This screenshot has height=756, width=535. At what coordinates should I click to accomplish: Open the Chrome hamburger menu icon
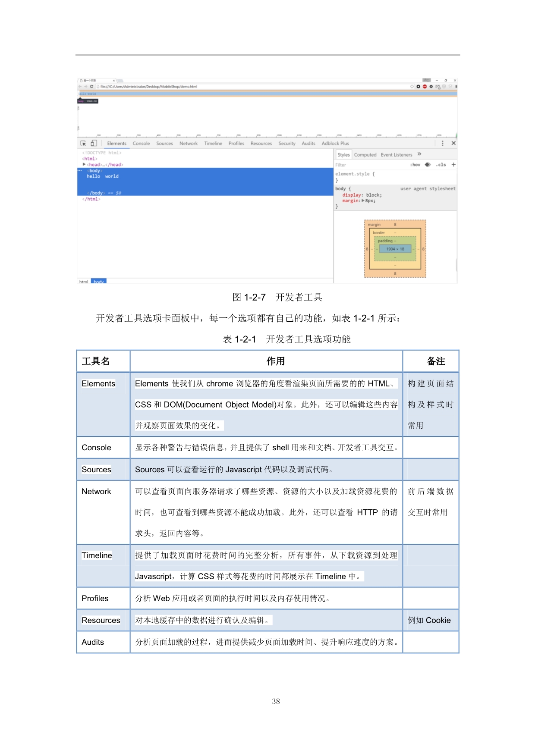456,87
